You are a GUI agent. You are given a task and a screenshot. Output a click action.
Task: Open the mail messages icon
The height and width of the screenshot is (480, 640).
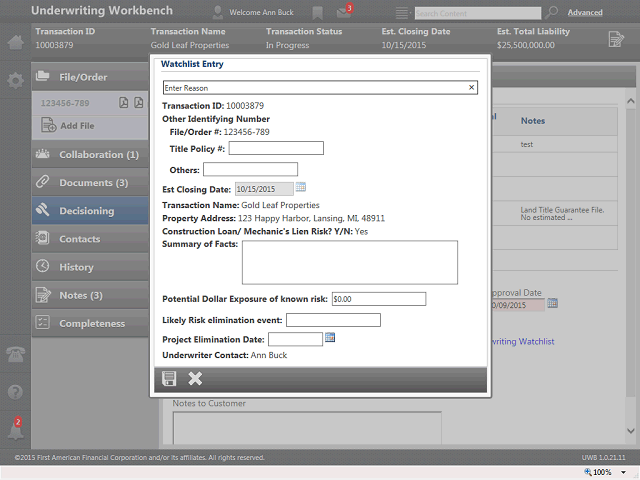coord(344,11)
